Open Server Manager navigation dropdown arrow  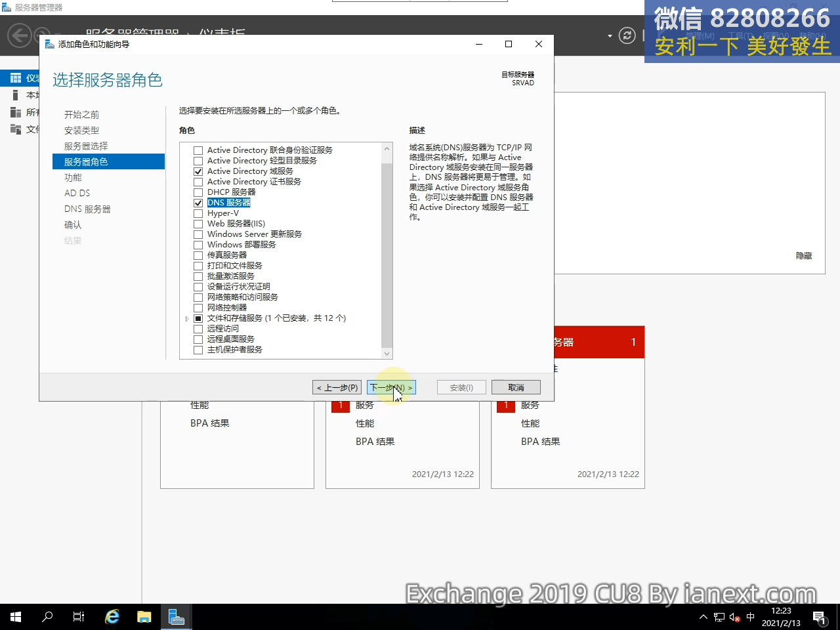tap(610, 35)
